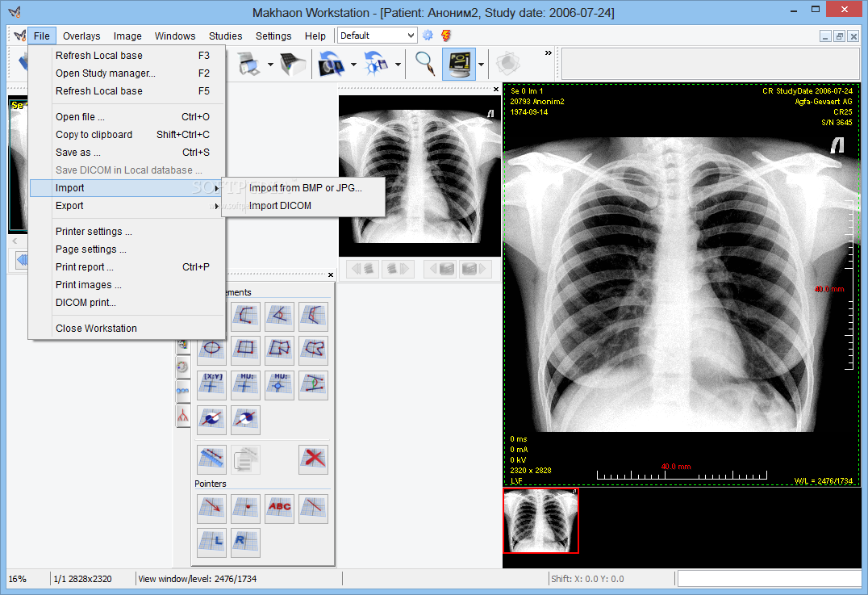The height and width of the screenshot is (595, 868).
Task: Open the Help menu
Action: tap(315, 36)
